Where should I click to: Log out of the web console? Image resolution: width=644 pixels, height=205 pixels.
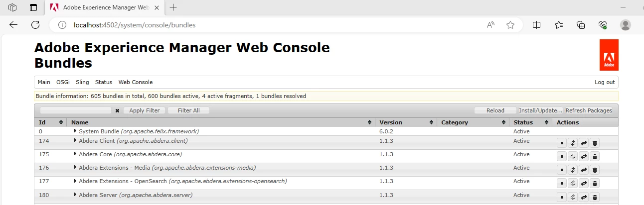[x=605, y=82]
